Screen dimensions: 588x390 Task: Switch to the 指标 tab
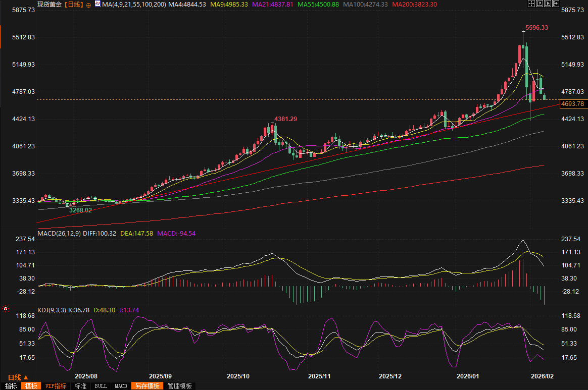(x=11, y=386)
